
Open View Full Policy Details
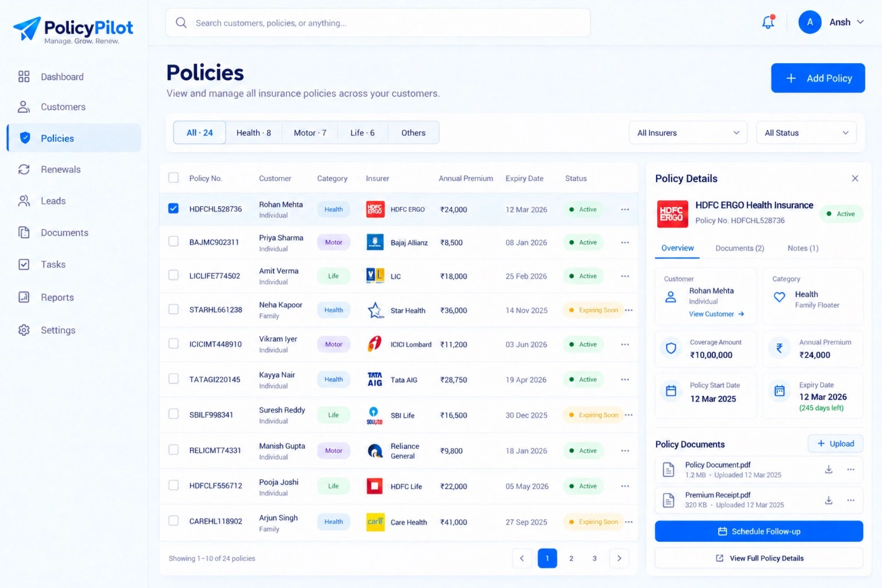[759, 558]
